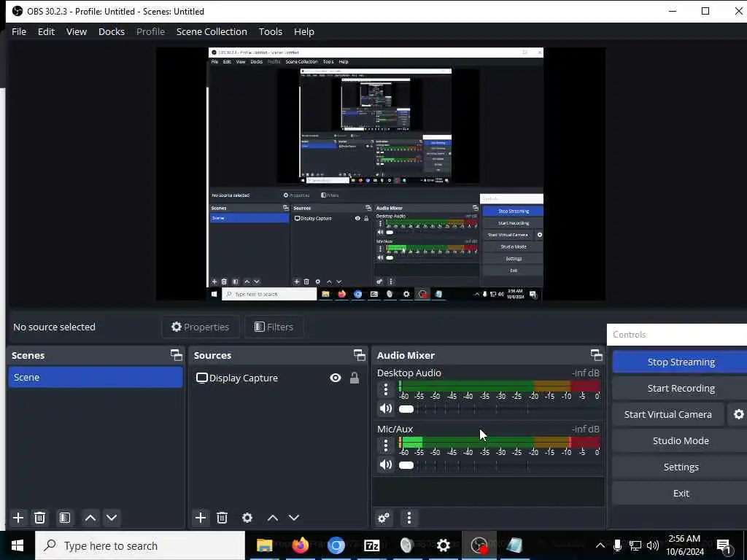Mute Mic/Aux speaker icon

point(386,464)
